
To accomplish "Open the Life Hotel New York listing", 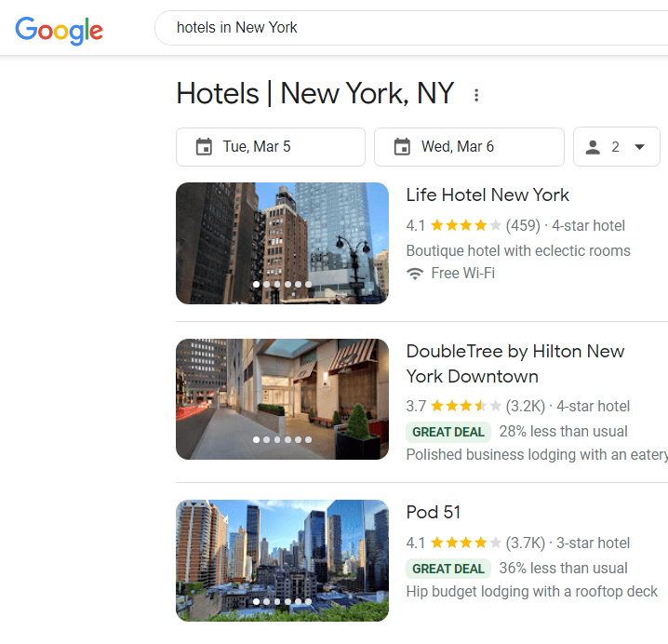I will pos(488,195).
